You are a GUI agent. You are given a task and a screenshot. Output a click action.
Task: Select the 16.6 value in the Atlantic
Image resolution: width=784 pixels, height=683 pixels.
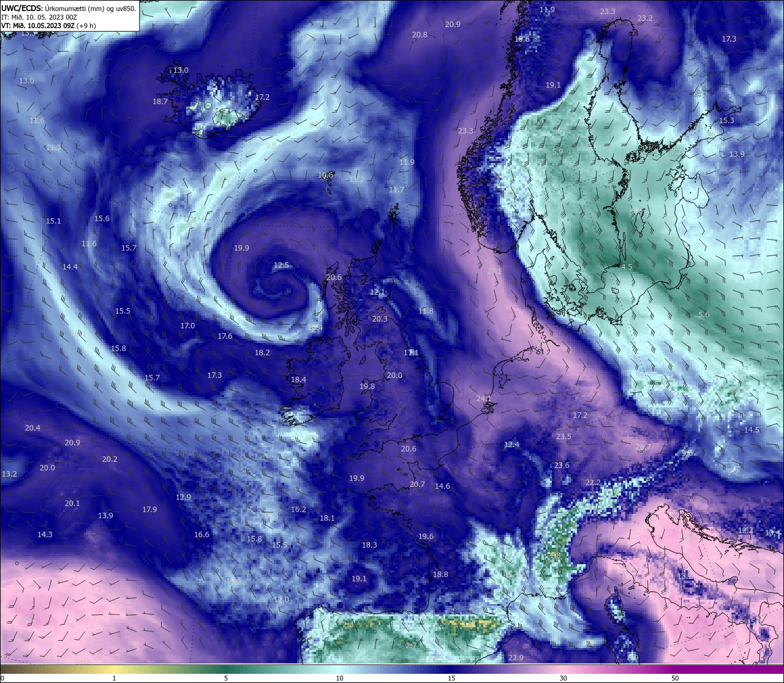[202, 535]
